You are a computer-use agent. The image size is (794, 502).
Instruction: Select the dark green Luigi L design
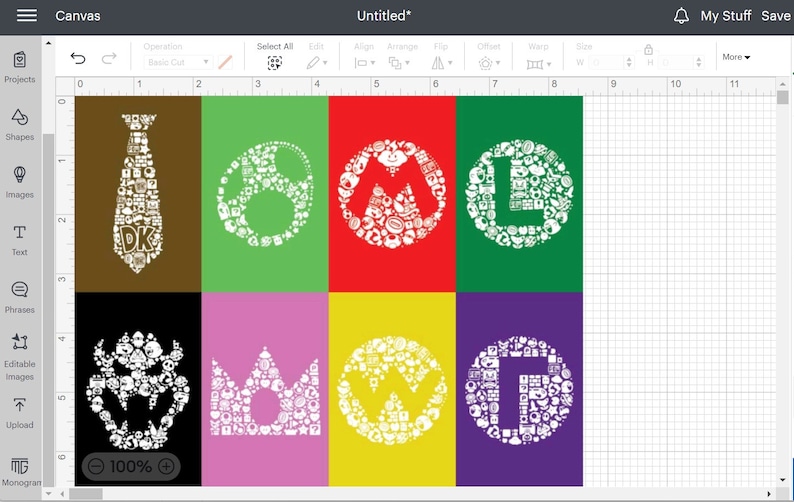click(519, 194)
